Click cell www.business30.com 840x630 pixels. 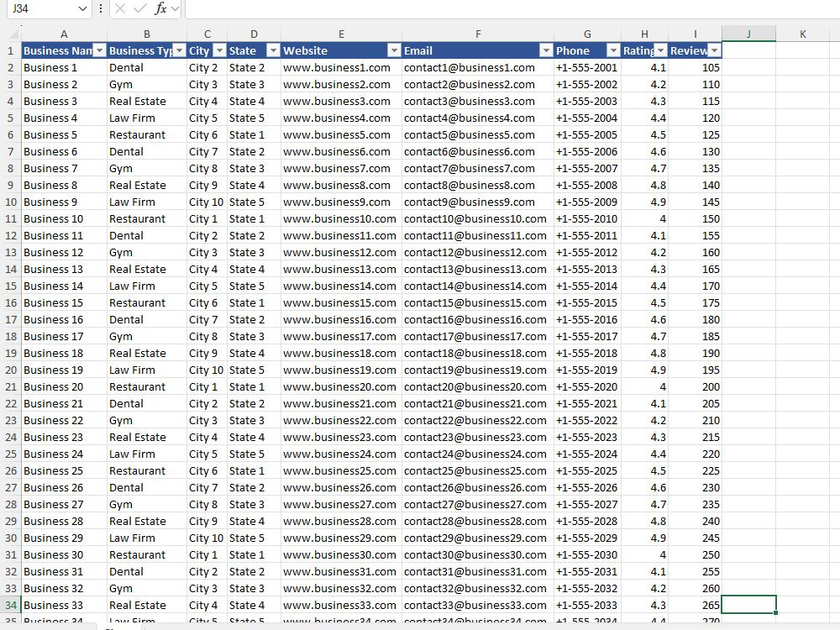pos(341,554)
